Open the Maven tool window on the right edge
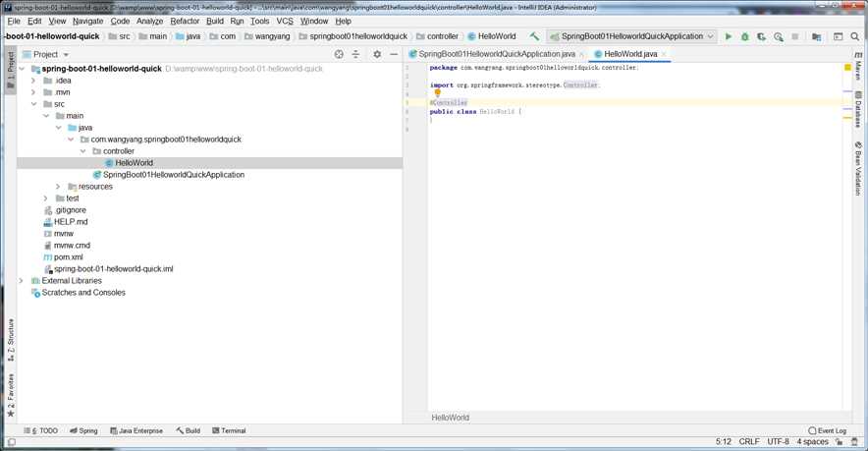 coord(858,66)
